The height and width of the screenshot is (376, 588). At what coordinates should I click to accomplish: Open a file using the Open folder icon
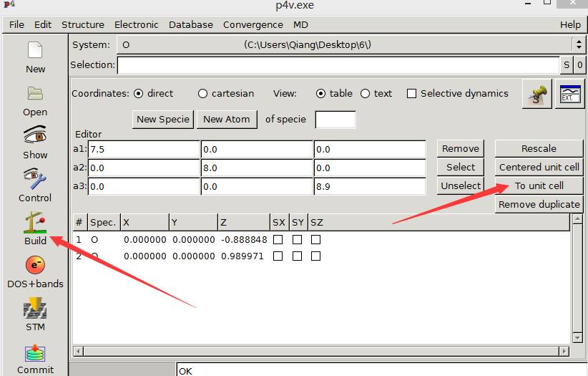click(35, 94)
